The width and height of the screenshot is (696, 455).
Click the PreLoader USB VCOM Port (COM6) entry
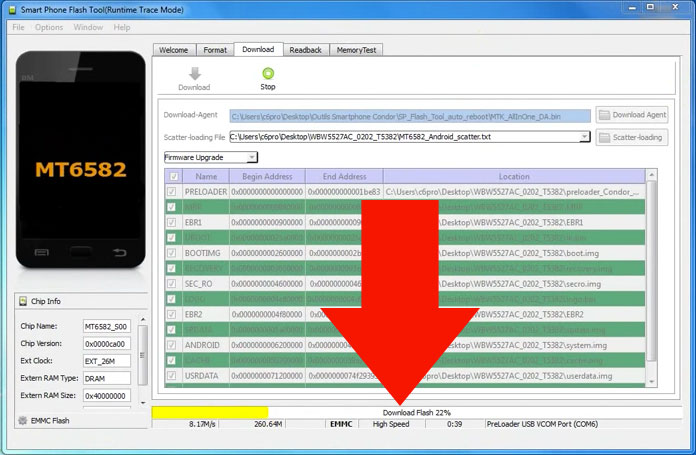(542, 424)
